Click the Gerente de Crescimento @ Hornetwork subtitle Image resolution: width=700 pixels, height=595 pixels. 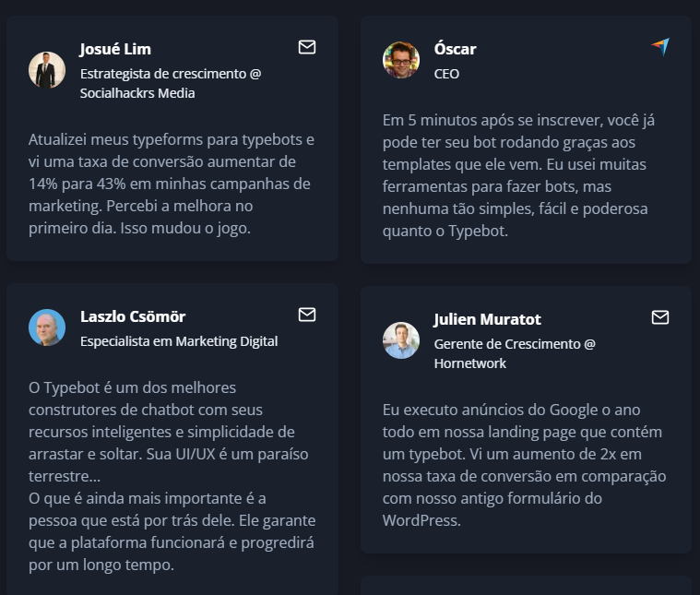tap(515, 354)
